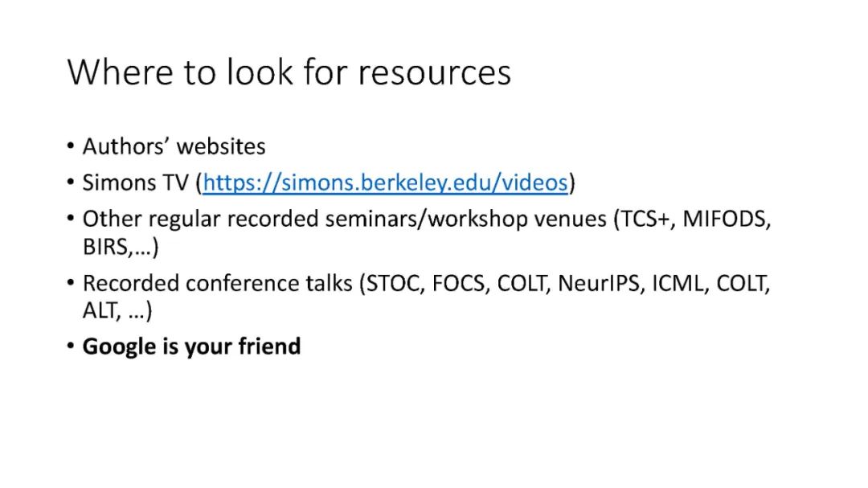Click the word 'ALT' in the conference list
Image resolution: width=868 pixels, height=488 pixels.
tap(100, 311)
